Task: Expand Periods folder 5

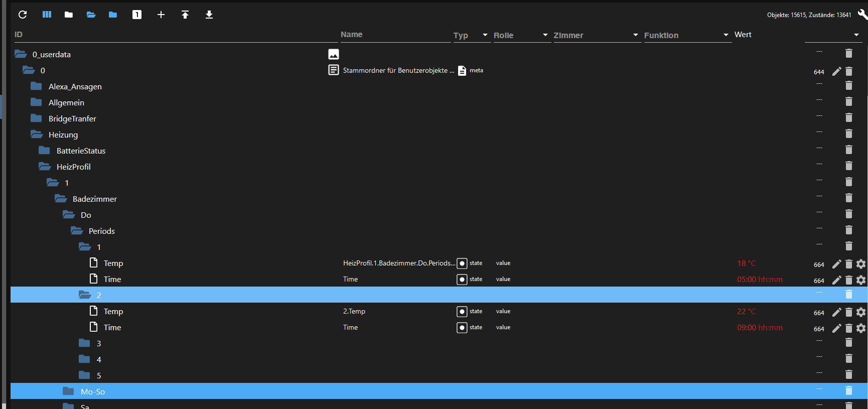Action: tap(85, 375)
